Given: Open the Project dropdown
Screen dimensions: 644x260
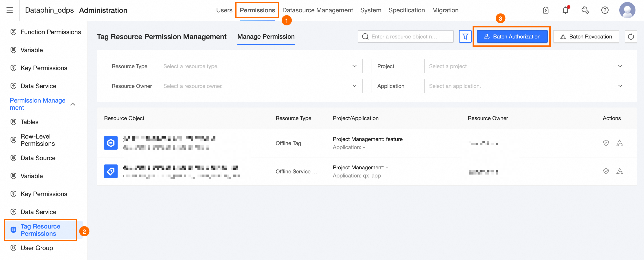Looking at the screenshot, I should (x=526, y=66).
